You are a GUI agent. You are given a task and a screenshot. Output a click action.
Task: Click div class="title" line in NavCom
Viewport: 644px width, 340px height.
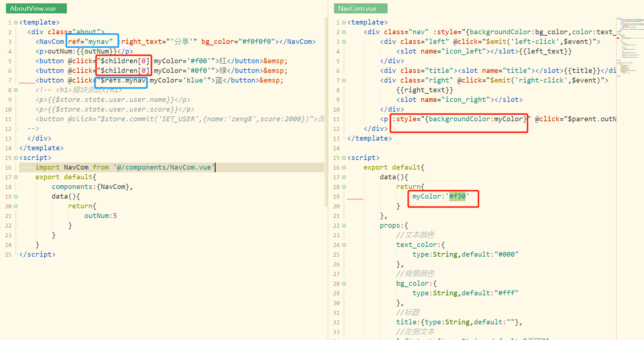498,71
